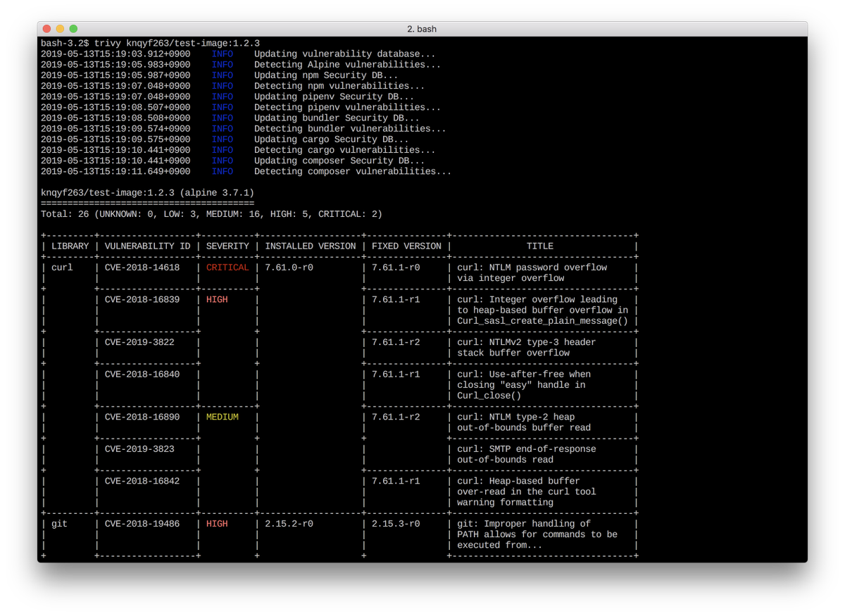Image resolution: width=845 pixels, height=616 pixels.
Task: Select "Detecting Alpine vulnerabilities..." log message
Action: tap(348, 65)
